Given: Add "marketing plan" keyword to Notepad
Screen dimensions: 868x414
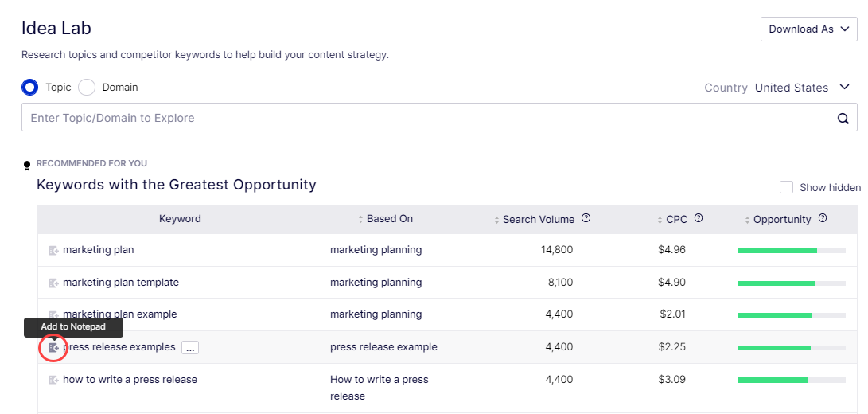Looking at the screenshot, I should pyautogui.click(x=53, y=251).
